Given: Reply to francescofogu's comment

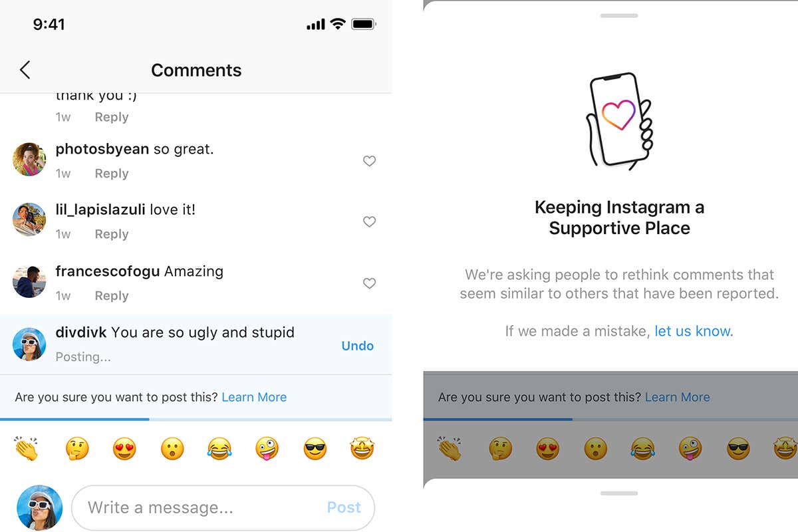Looking at the screenshot, I should pos(112,296).
